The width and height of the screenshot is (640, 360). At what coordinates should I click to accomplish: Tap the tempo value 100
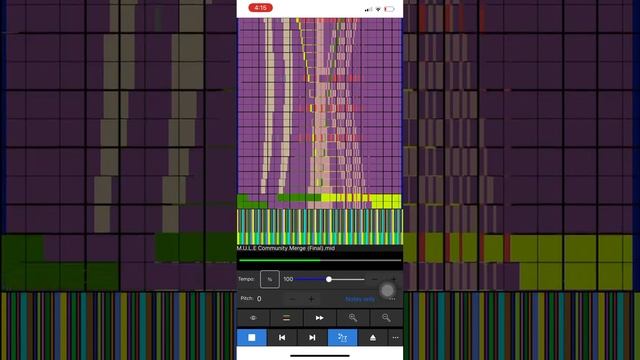coord(288,279)
